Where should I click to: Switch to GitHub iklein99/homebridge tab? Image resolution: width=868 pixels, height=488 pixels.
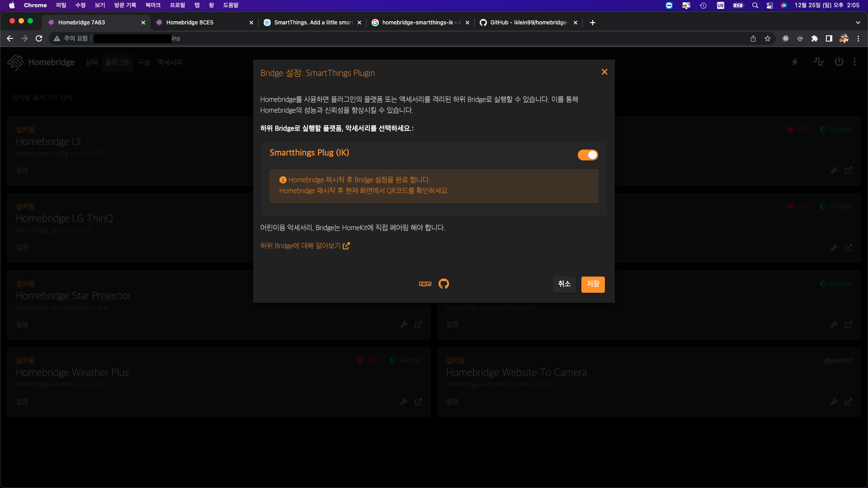[x=527, y=23]
